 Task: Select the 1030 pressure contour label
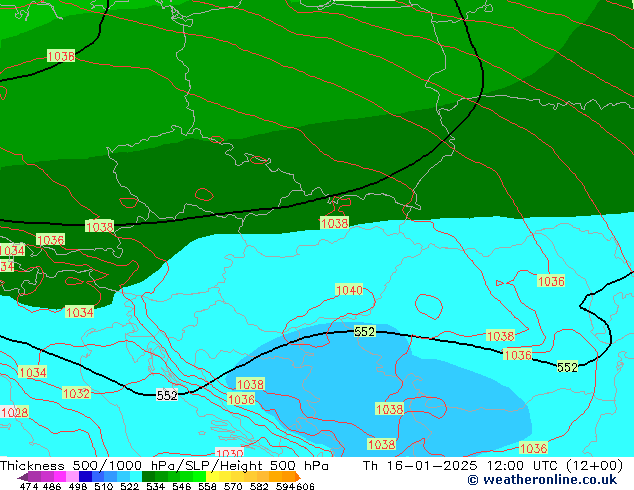click(x=230, y=453)
